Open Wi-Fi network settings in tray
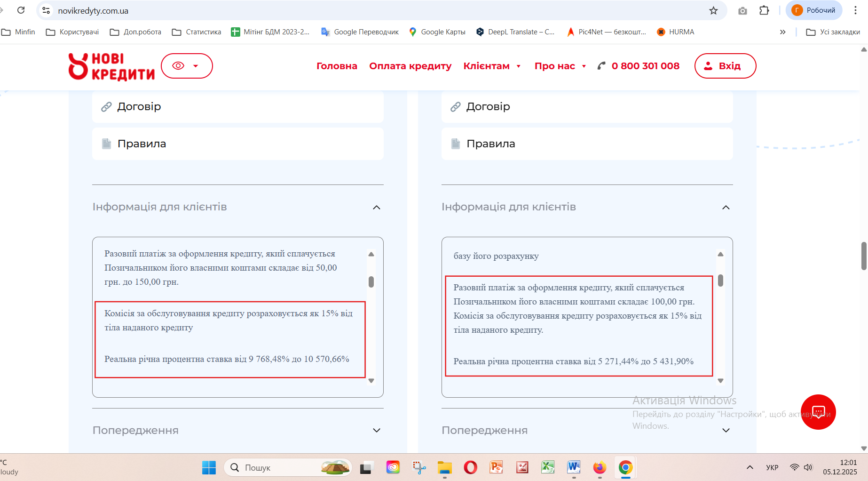This screenshot has width=868, height=481. coord(794,467)
